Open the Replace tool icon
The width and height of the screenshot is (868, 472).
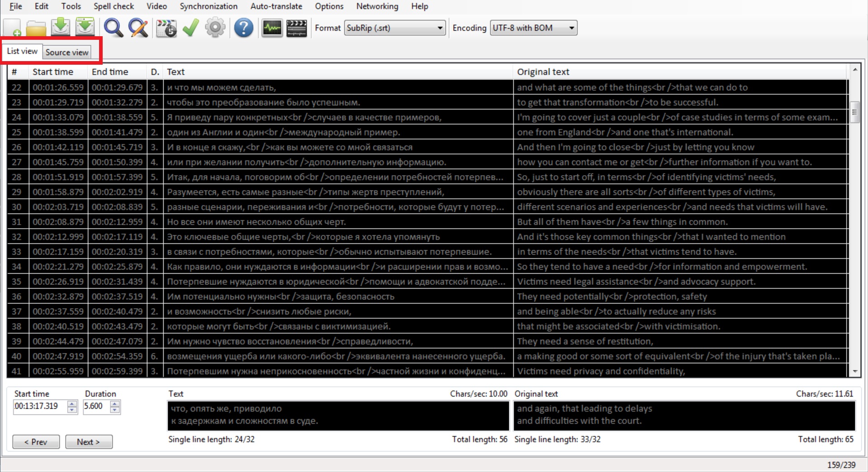point(138,28)
